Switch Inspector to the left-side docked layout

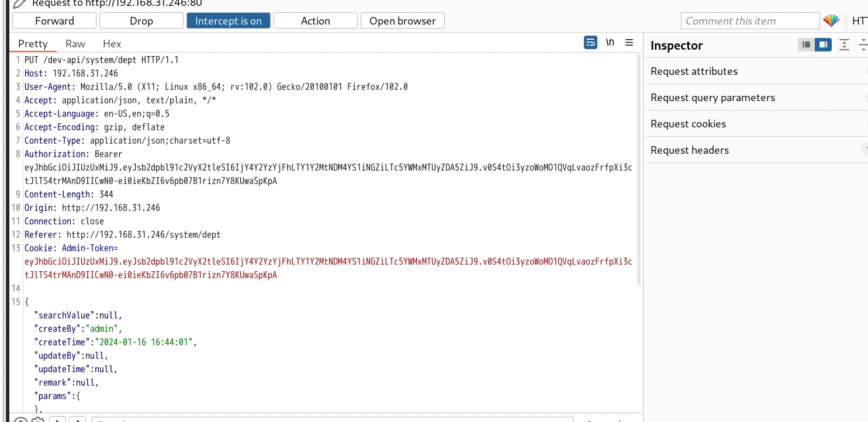806,45
